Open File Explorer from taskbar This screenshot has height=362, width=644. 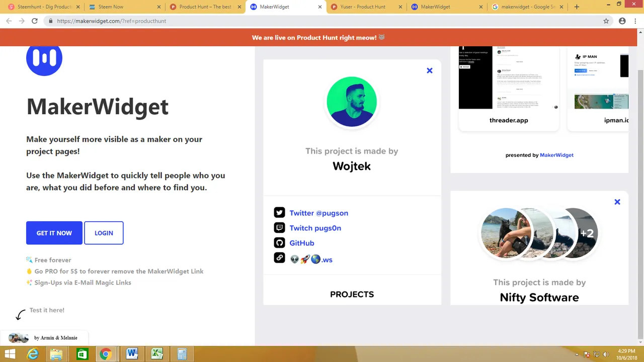pos(56,354)
